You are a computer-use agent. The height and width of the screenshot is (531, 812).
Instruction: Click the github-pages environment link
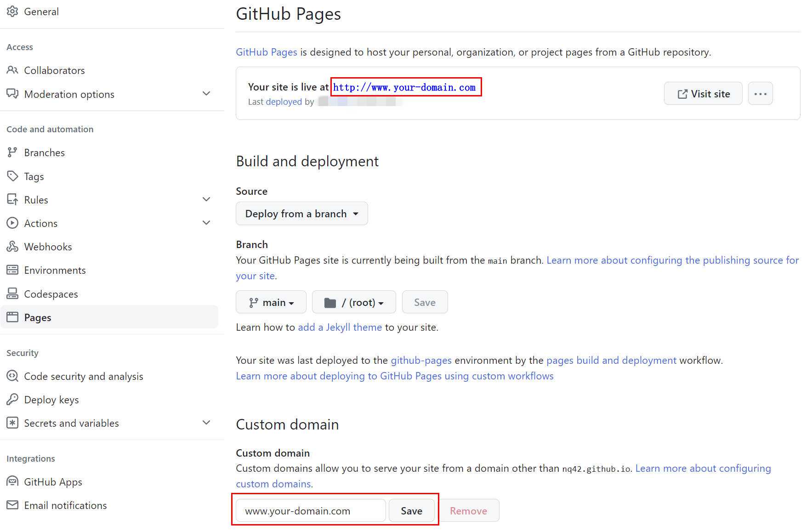(421, 360)
